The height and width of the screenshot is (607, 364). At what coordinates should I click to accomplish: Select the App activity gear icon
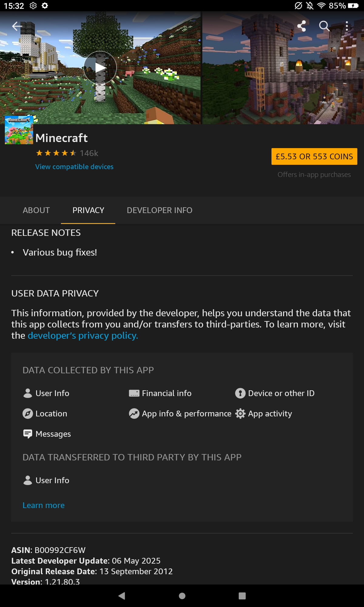coord(240,413)
